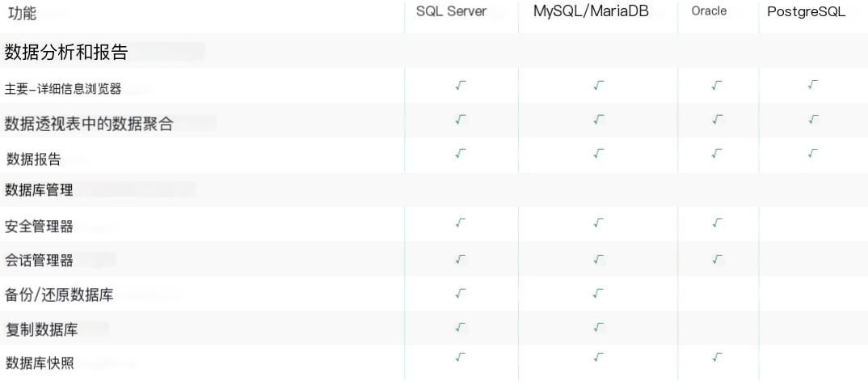The height and width of the screenshot is (390, 868).
Task: Click PostgreSQL checkmark for 数据报告
Action: tap(813, 154)
